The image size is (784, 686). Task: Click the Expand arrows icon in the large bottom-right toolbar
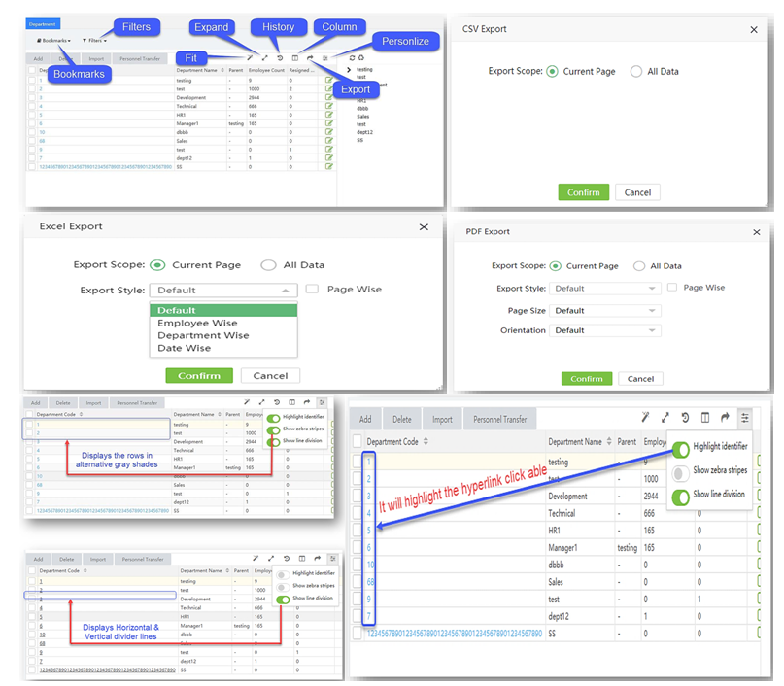click(x=665, y=418)
